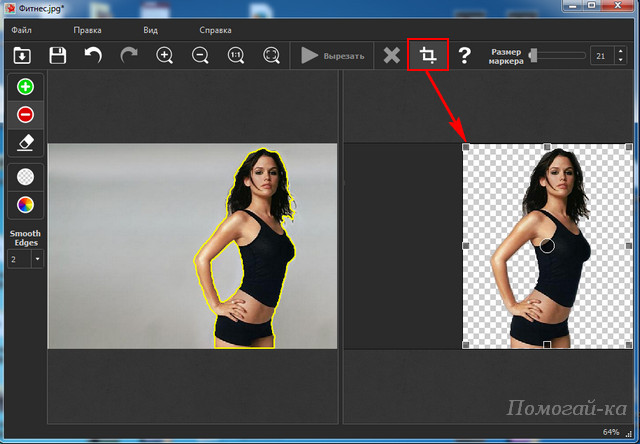Open the Файл menu
This screenshot has width=640, height=444.
[x=21, y=30]
